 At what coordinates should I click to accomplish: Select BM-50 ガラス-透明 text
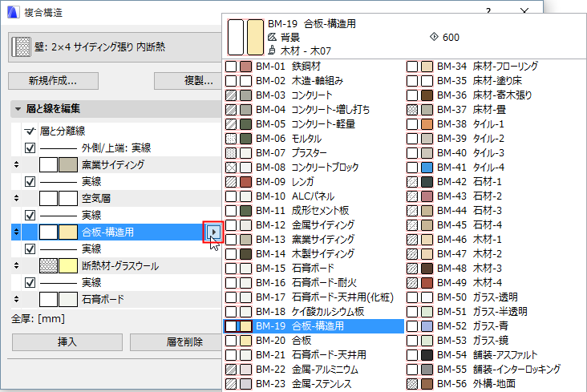tap(477, 297)
